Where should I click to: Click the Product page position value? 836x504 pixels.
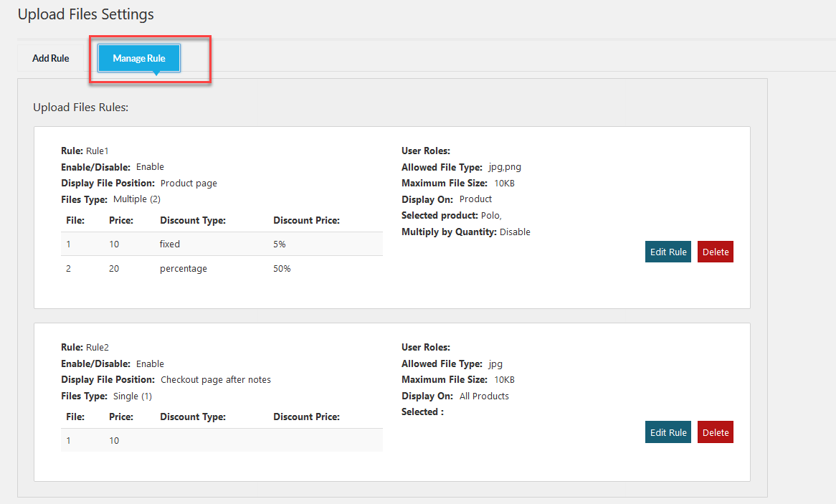click(189, 183)
